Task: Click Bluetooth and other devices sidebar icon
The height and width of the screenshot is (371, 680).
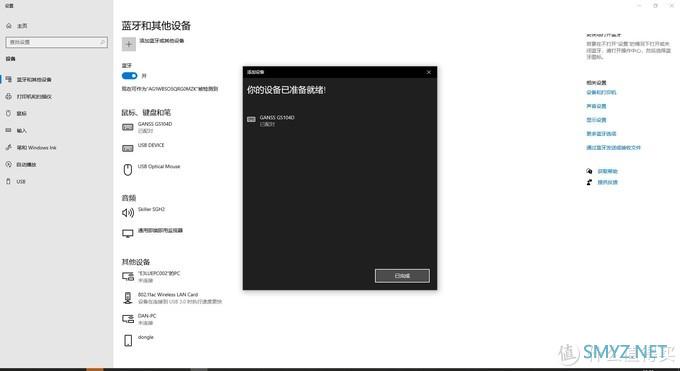Action: [9, 79]
